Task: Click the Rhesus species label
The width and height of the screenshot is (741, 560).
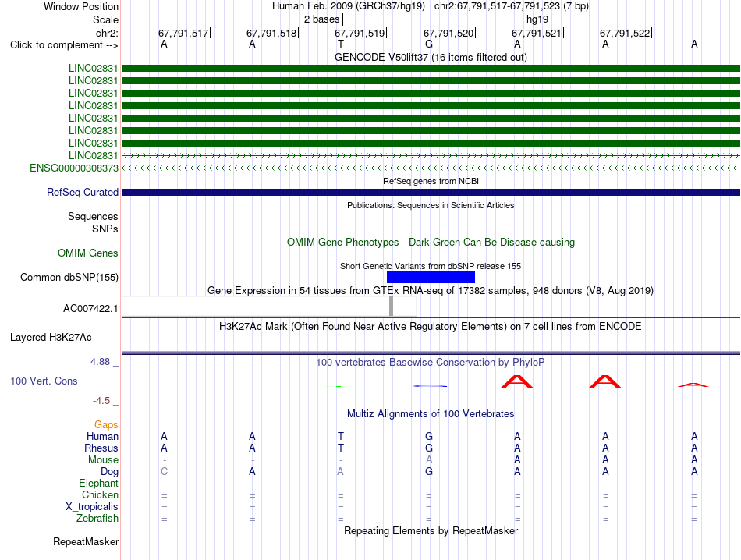Action: 101,448
